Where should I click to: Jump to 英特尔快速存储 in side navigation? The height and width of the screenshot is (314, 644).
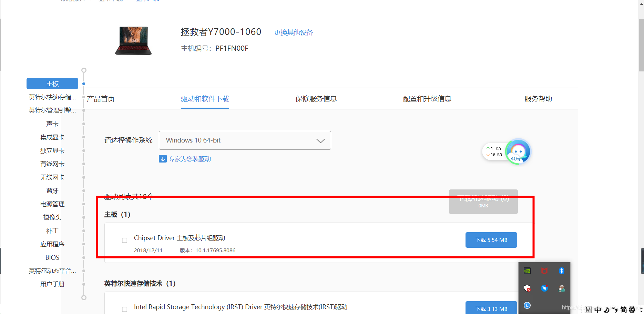tap(52, 97)
